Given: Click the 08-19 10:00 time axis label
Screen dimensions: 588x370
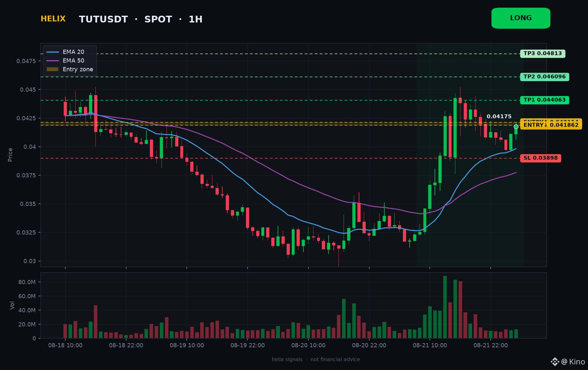Looking at the screenshot, I should (187, 345).
